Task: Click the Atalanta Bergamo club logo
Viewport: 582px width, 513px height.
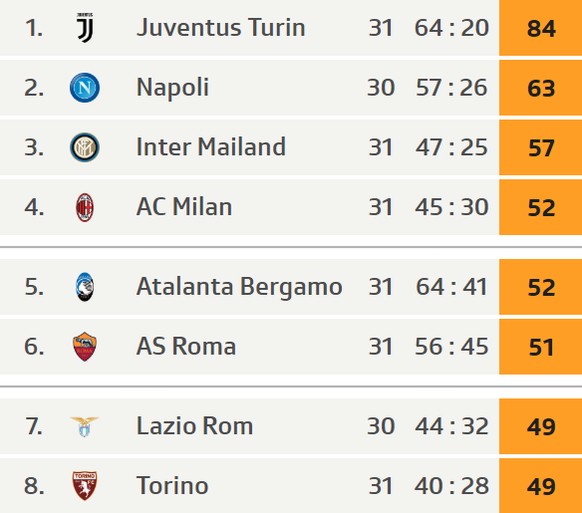Action: [85, 287]
